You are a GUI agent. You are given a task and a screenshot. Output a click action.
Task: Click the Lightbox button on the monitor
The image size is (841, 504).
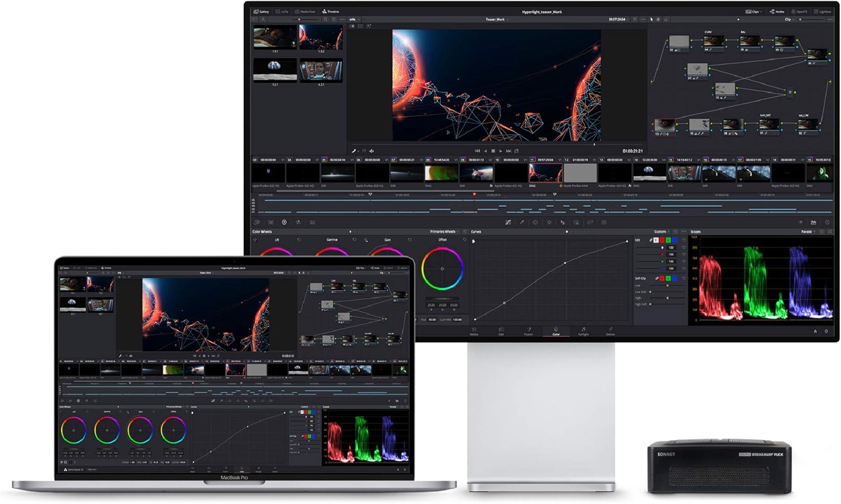click(x=822, y=11)
